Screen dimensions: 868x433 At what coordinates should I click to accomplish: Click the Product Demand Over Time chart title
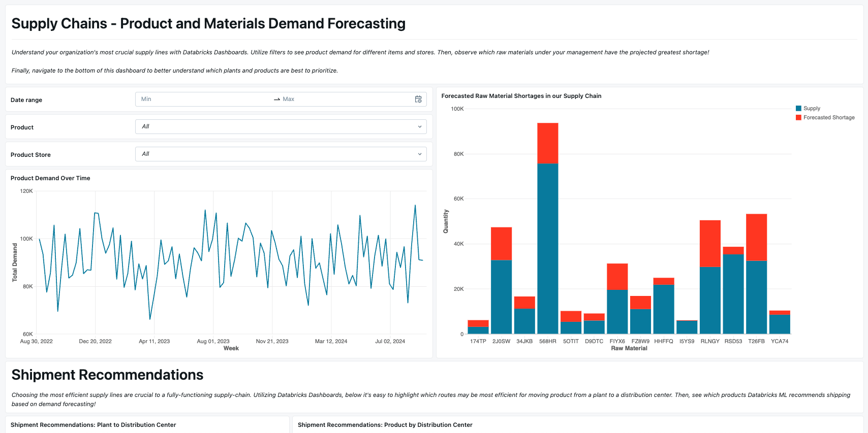coord(50,178)
